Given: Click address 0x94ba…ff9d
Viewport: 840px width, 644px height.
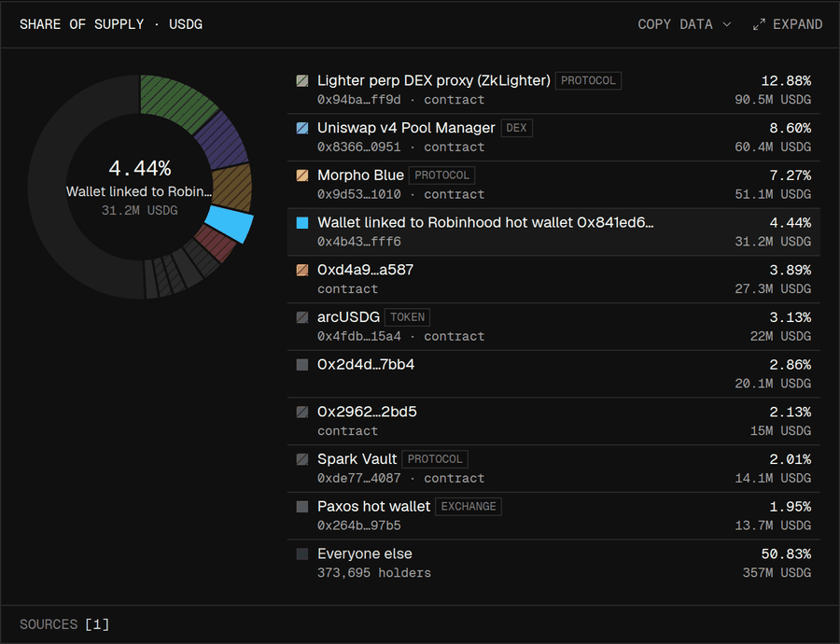Looking at the screenshot, I should point(359,100).
